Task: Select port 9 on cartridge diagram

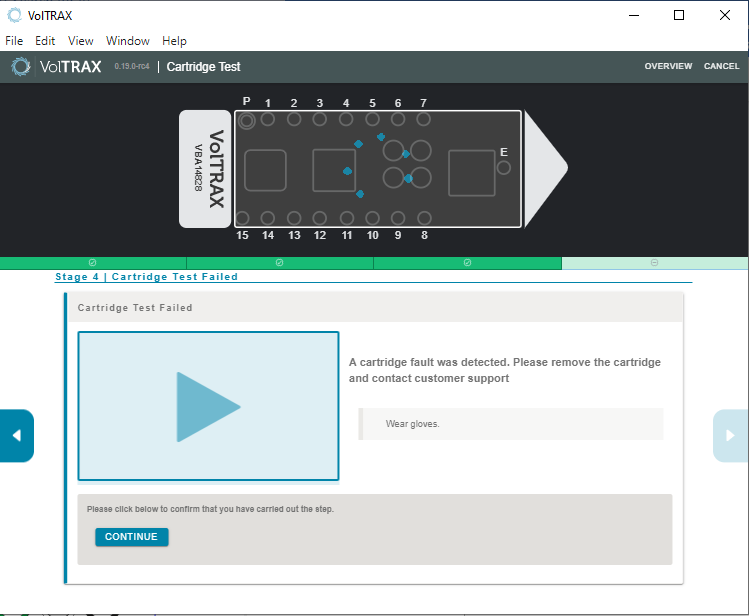Action: coord(398,218)
